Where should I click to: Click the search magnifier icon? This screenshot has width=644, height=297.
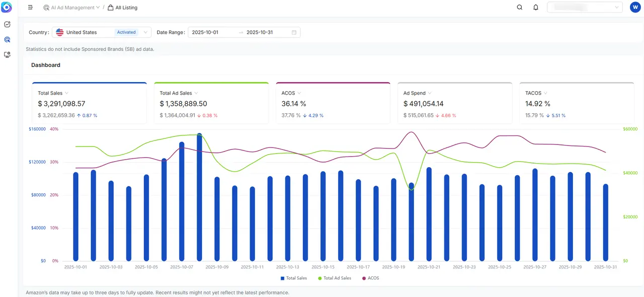tap(520, 8)
